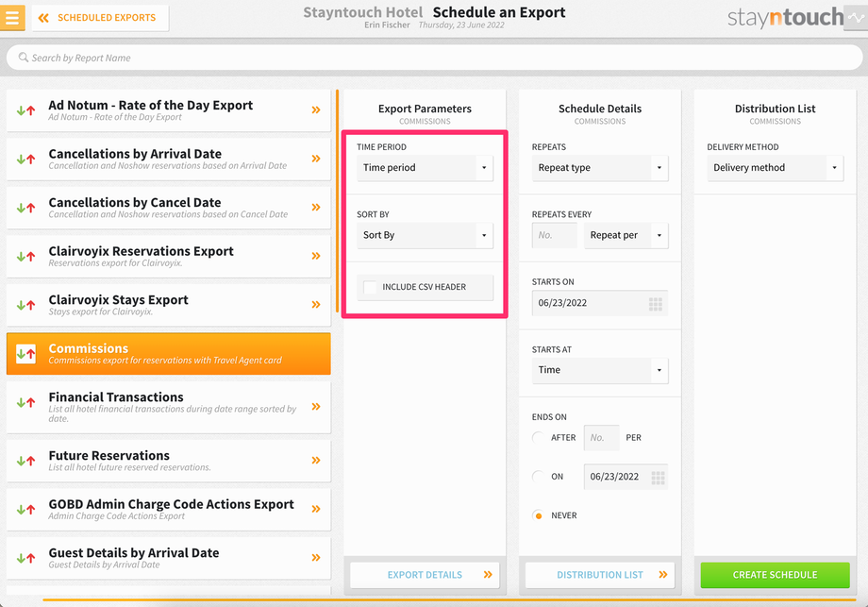Click the Ends On date field 06/23/2022
The image size is (868, 607).
626,477
